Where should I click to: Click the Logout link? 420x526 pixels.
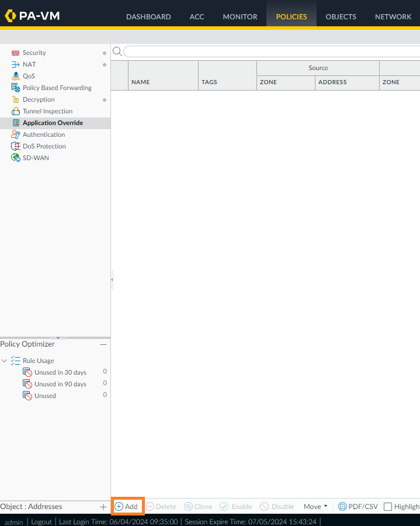pyautogui.click(x=41, y=521)
